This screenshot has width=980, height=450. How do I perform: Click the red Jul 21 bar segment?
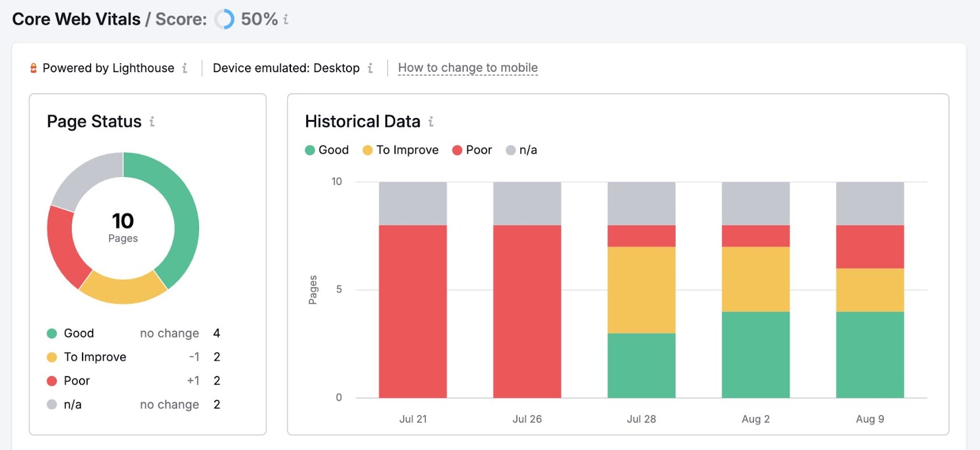412,311
